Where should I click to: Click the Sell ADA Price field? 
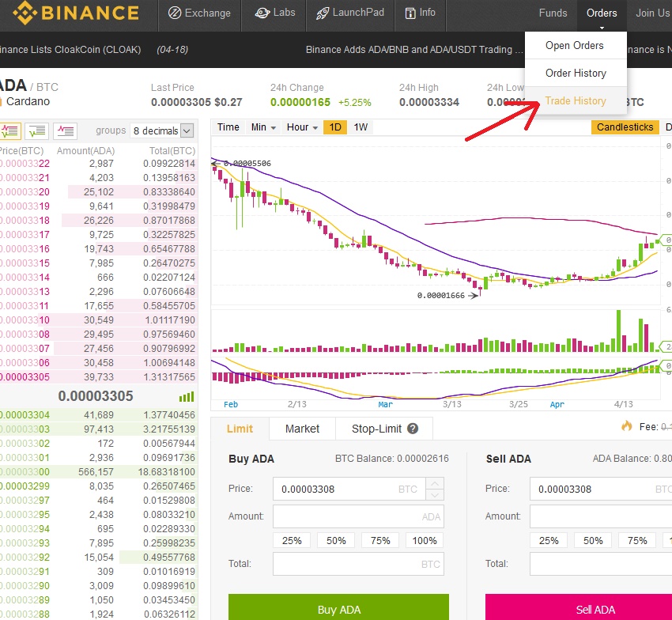point(601,490)
